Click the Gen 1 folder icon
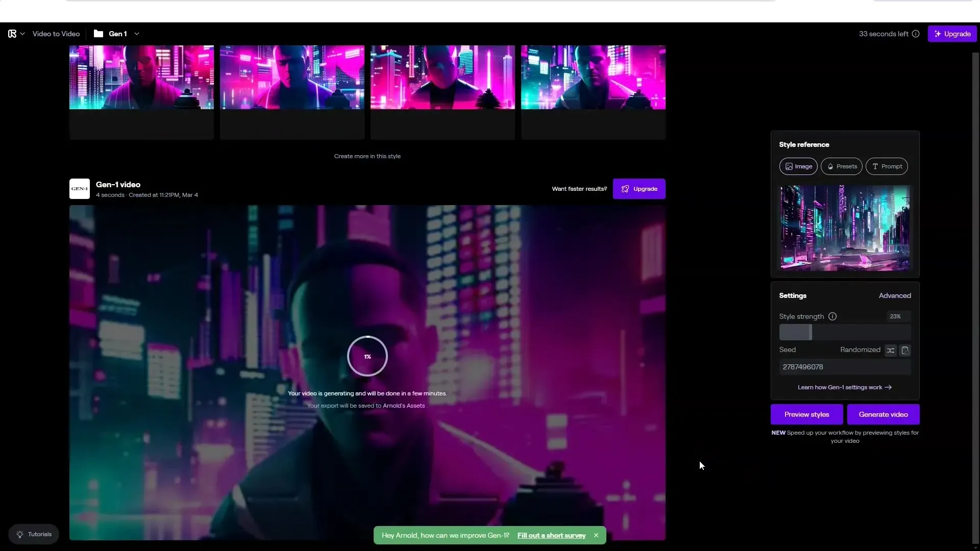The width and height of the screenshot is (980, 551). point(99,34)
